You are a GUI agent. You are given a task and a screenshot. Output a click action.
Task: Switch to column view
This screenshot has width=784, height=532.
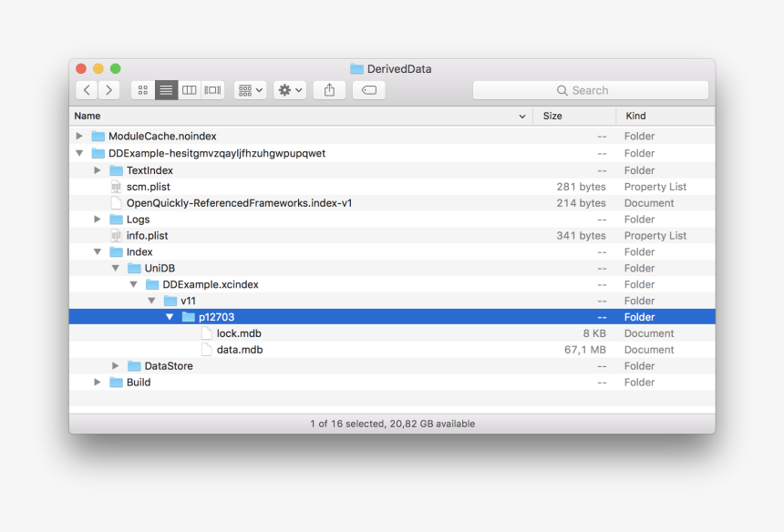click(x=190, y=90)
